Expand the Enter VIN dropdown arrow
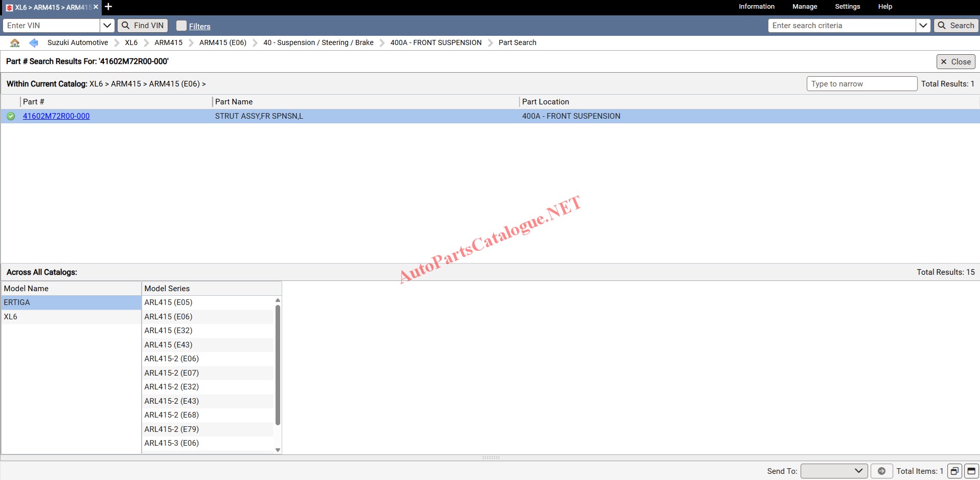The width and height of the screenshot is (980, 480). (x=107, y=26)
